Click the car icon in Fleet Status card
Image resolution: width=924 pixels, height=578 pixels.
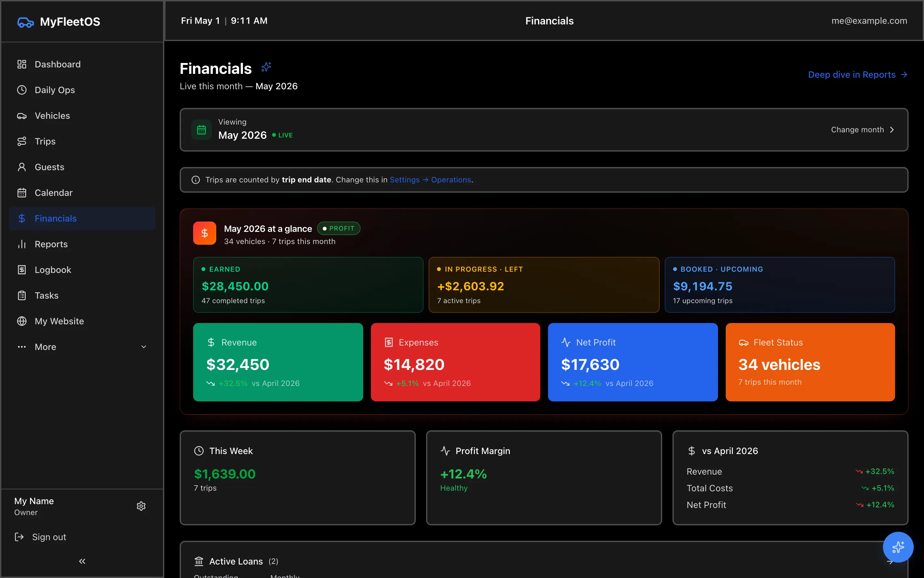[x=743, y=343]
